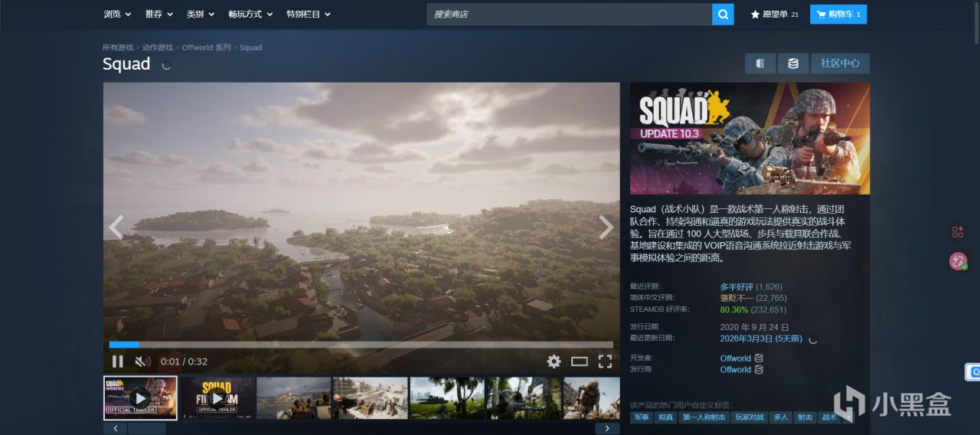Select the Squad Fireteam trailer thumbnail
The width and height of the screenshot is (980, 435).
click(218, 397)
